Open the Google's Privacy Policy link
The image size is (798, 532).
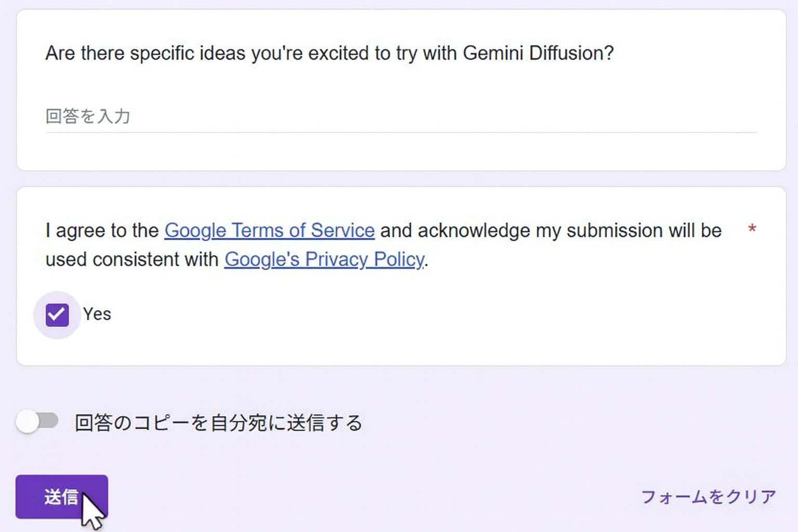click(x=324, y=259)
